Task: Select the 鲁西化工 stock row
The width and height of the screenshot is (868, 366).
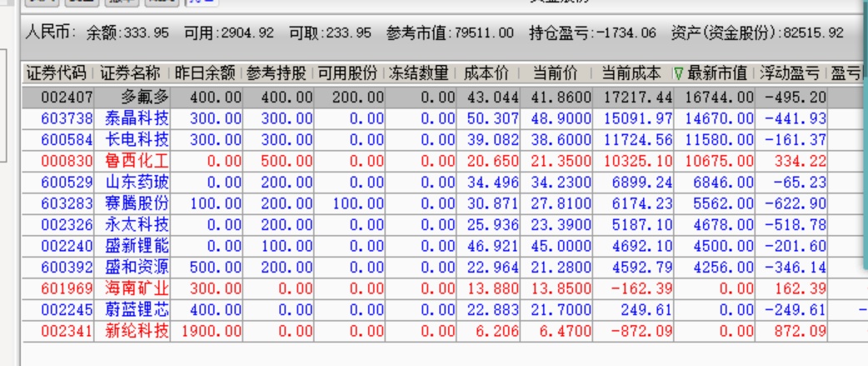Action: pos(441,161)
